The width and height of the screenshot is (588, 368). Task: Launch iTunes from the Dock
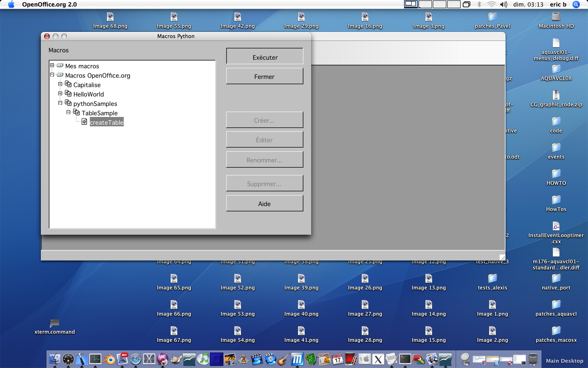(x=203, y=359)
